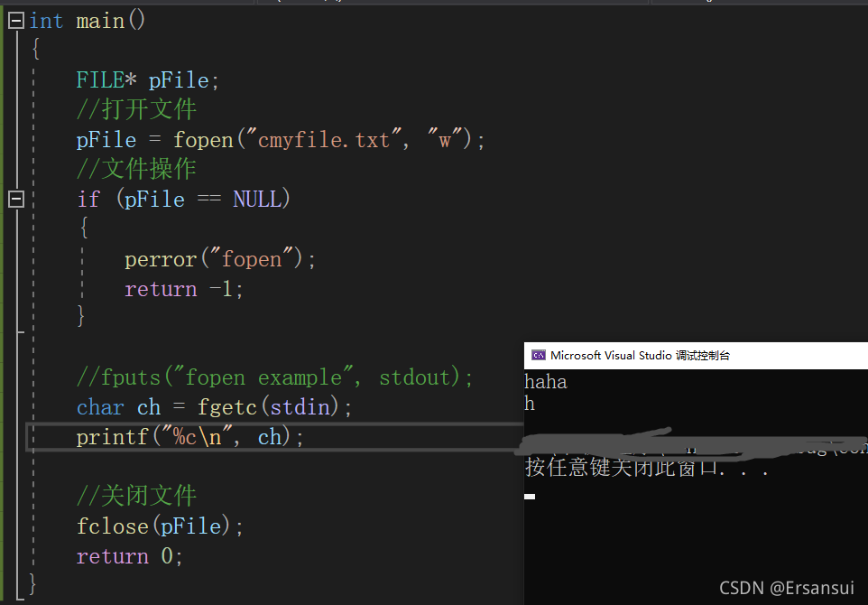This screenshot has width=868, height=605.
Task: Click the console window icon in title bar
Action: (x=538, y=355)
